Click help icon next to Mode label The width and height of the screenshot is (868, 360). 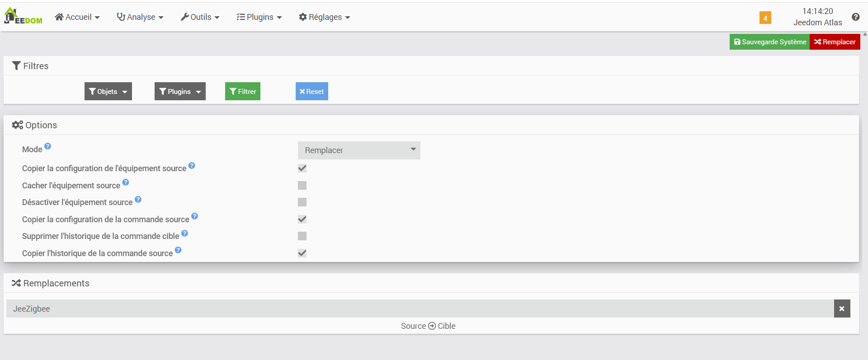[48, 146]
